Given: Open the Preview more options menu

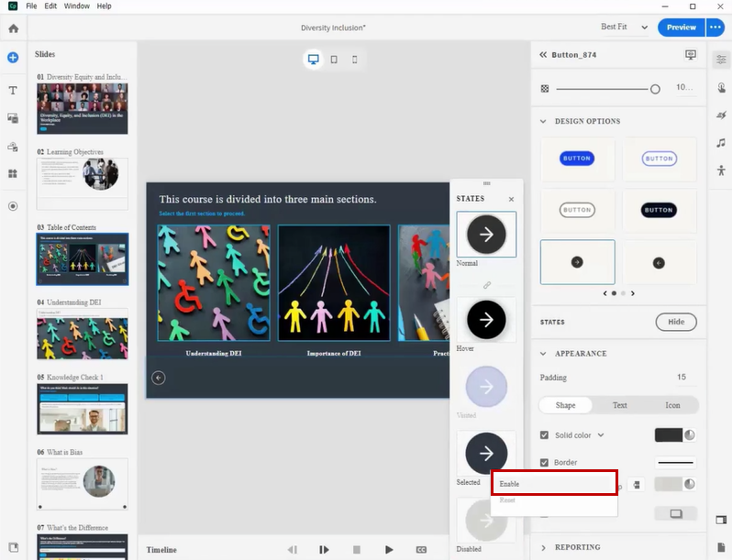Looking at the screenshot, I should 715,27.
